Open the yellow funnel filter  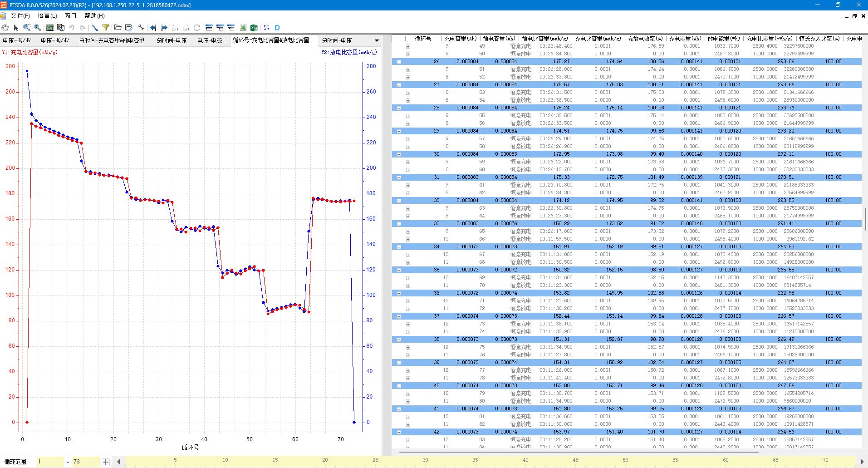coord(106,28)
